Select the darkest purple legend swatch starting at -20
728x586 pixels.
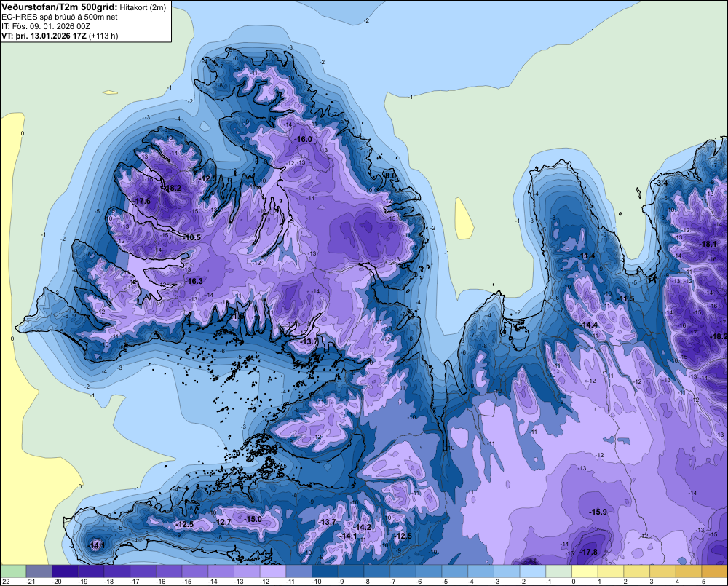pos(65,571)
